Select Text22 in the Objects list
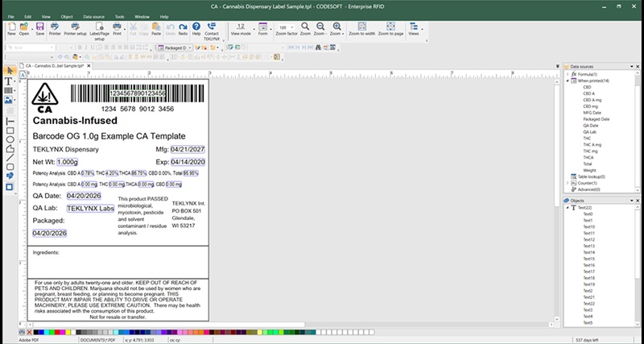Screen dimensions: 644x344 coord(589,304)
